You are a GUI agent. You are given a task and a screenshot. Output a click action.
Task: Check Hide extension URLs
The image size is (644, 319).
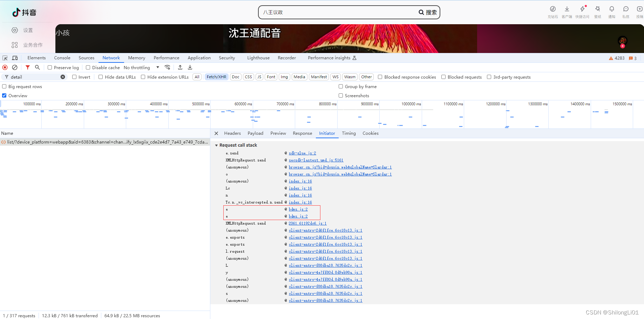143,77
